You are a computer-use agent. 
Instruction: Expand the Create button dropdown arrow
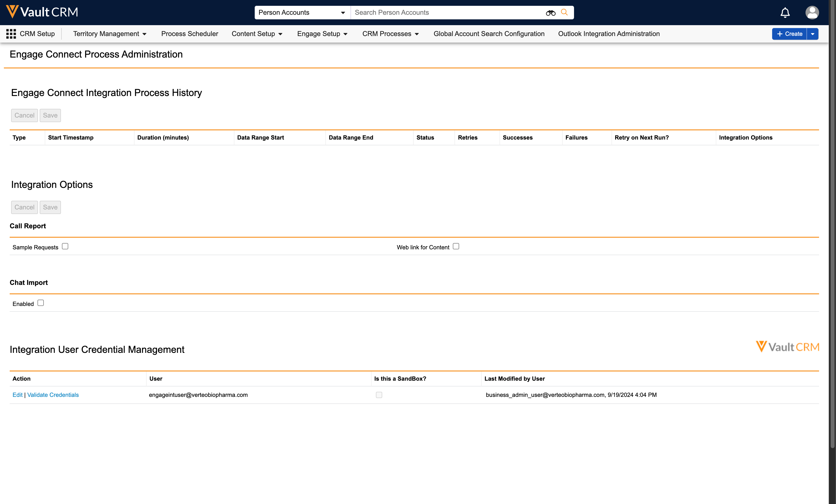(813, 34)
